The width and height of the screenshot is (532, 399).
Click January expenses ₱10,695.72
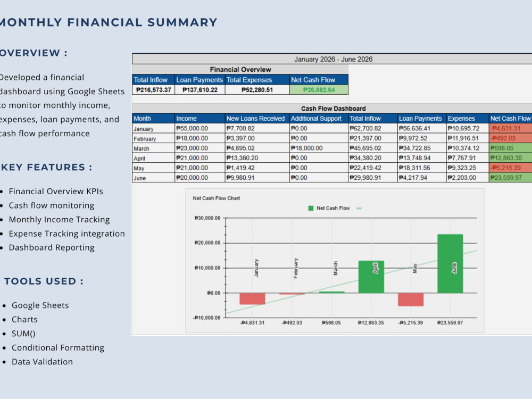(463, 128)
